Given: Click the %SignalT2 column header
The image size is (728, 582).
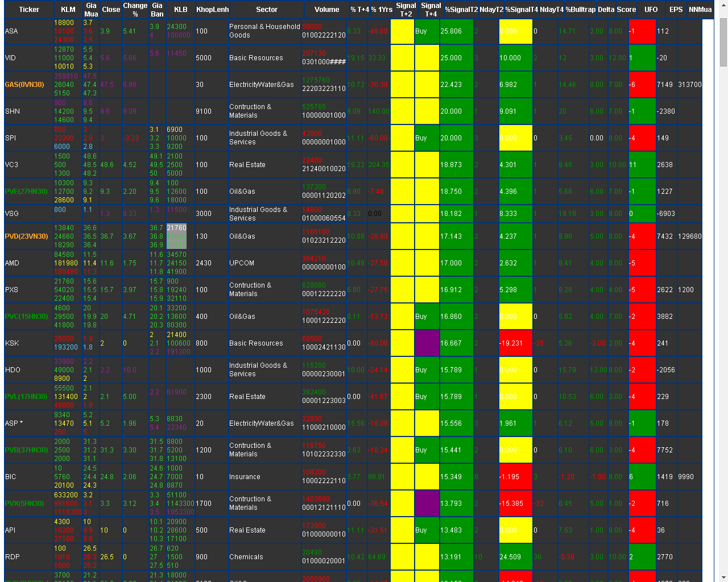Looking at the screenshot, I should 461,10.
